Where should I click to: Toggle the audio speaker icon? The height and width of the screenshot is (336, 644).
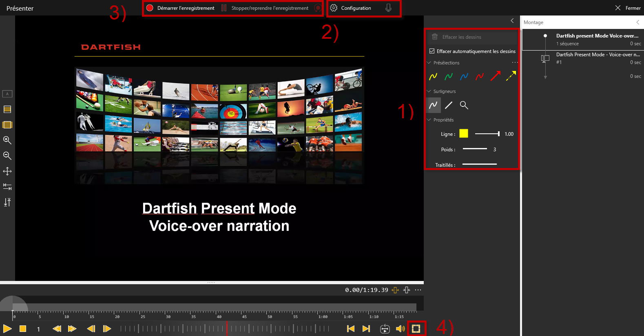click(401, 329)
